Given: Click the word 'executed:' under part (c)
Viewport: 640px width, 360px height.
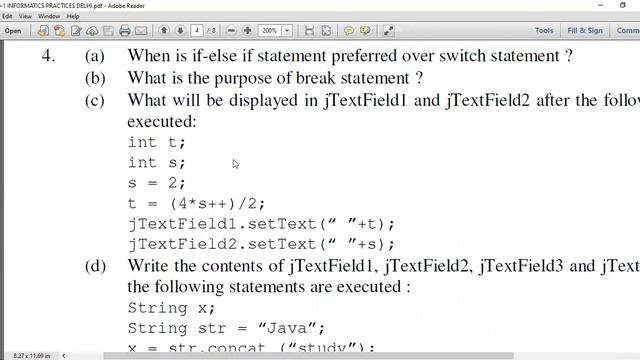Looking at the screenshot, I should click(162, 121).
